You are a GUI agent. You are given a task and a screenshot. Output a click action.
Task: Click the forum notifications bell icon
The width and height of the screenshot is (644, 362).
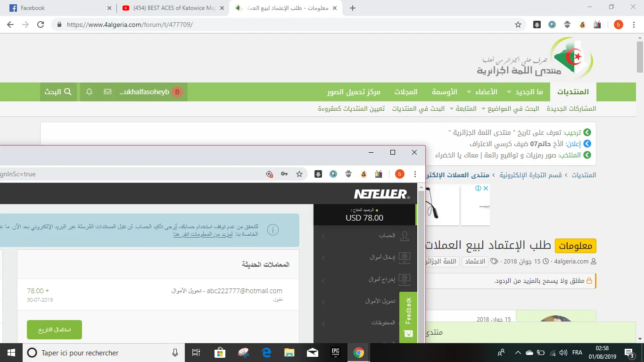click(x=89, y=92)
